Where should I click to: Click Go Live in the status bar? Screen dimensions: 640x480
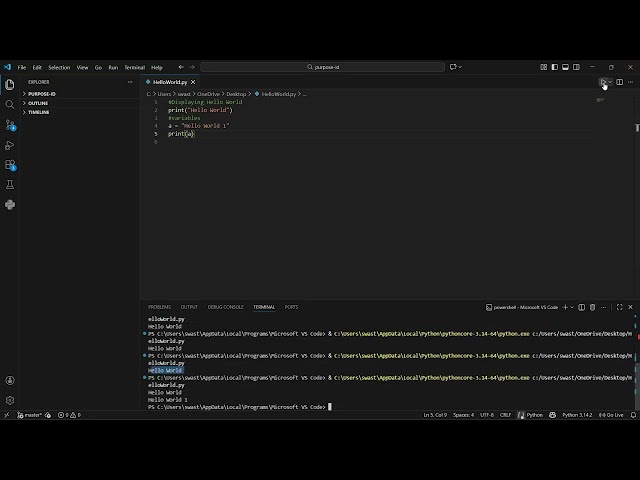pos(611,415)
